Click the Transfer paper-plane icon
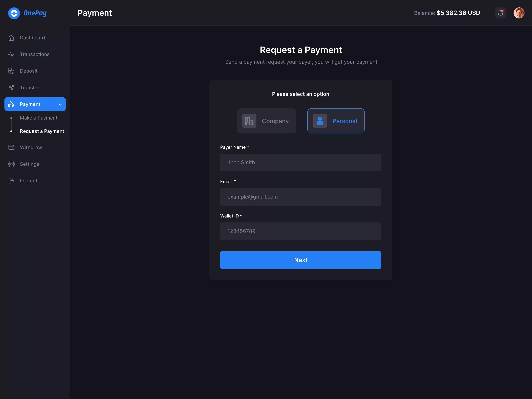The image size is (532, 399). 11,88
